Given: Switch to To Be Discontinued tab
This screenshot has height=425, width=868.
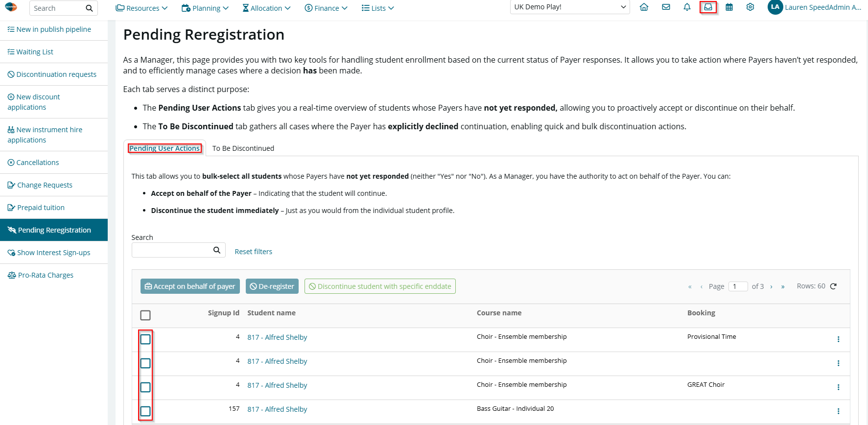Looking at the screenshot, I should click(243, 148).
